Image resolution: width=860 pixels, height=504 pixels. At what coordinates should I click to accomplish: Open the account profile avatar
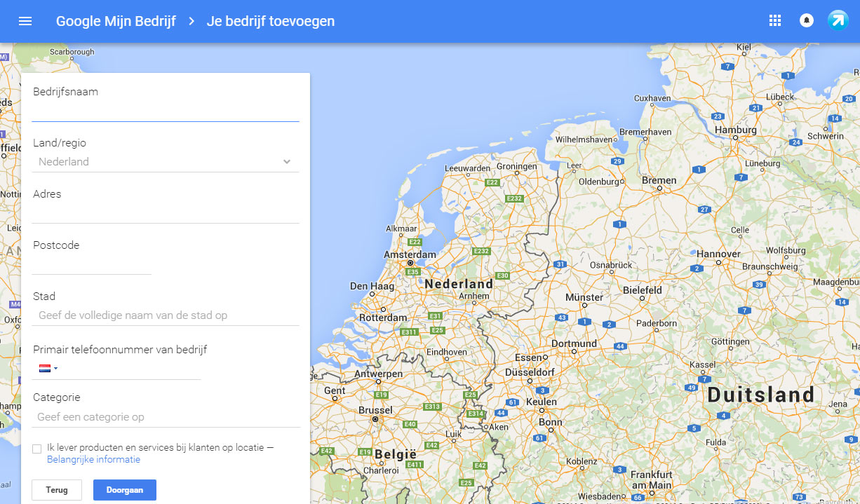[x=838, y=20]
